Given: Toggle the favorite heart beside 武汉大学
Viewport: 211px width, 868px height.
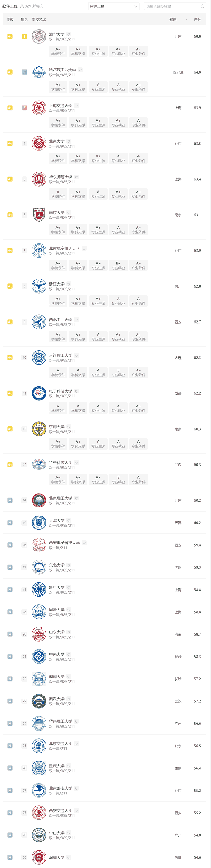Looking at the screenshot, I should (69, 699).
